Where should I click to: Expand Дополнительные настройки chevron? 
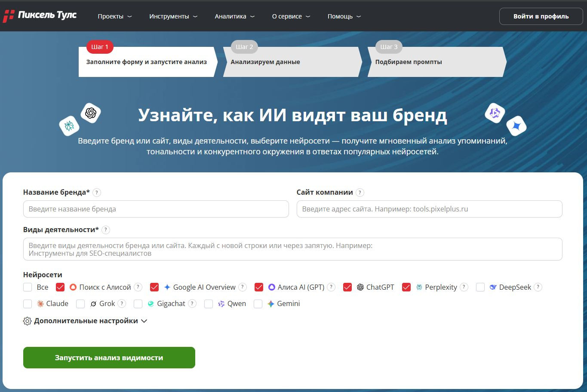(x=144, y=321)
